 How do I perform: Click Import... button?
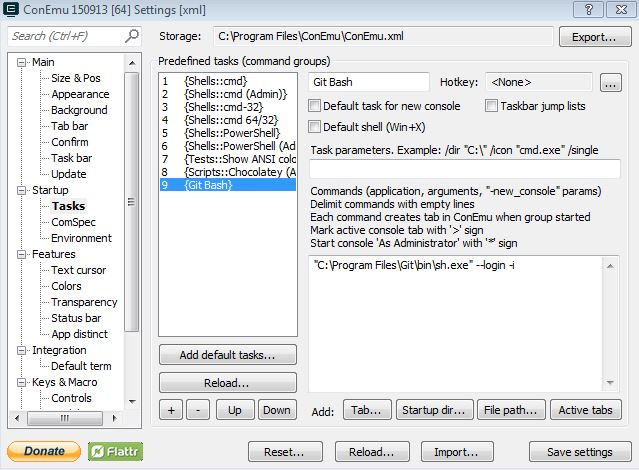point(457,452)
